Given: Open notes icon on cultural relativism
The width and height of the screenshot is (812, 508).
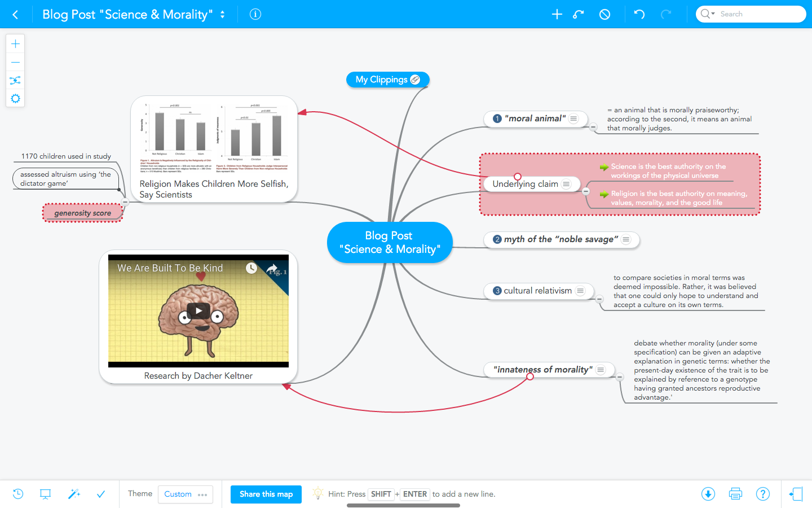Looking at the screenshot, I should click(580, 291).
